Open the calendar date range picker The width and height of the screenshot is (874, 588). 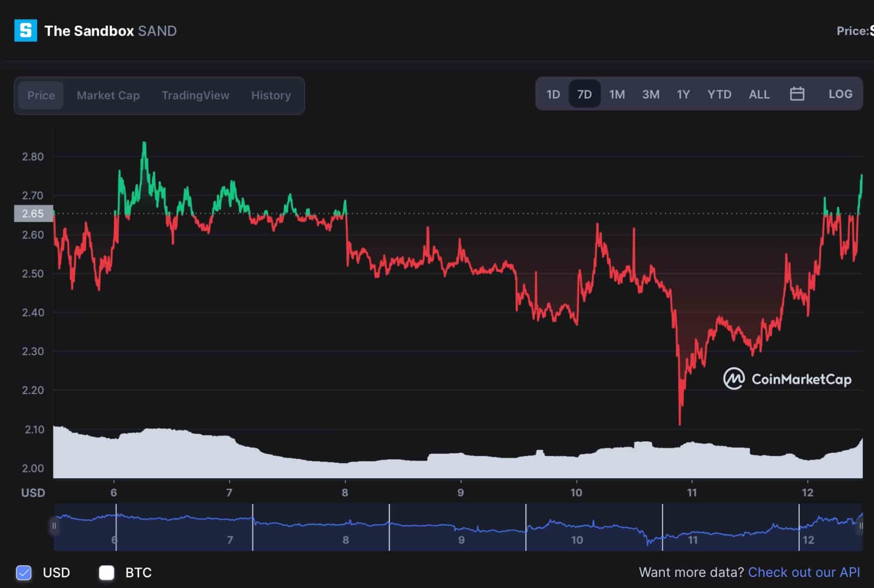click(797, 94)
